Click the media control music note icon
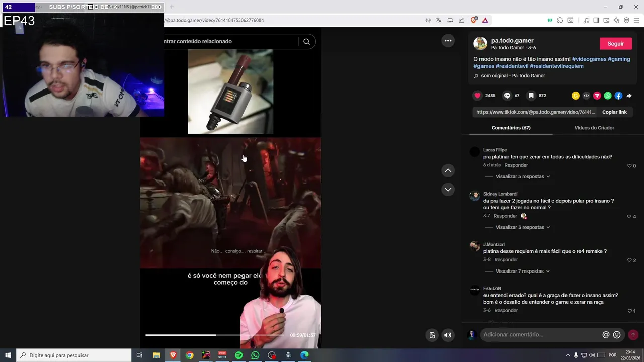644x362 pixels. click(586, 20)
